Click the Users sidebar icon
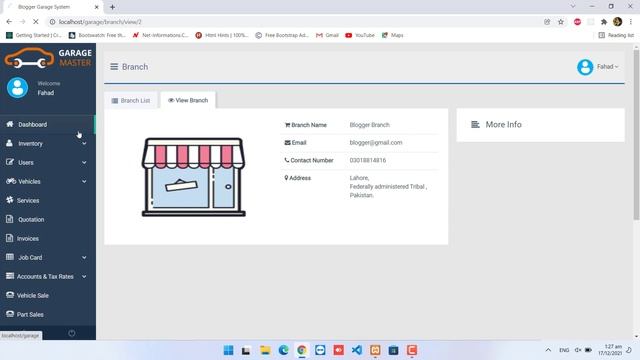Image resolution: width=640 pixels, height=360 pixels. coord(10,162)
